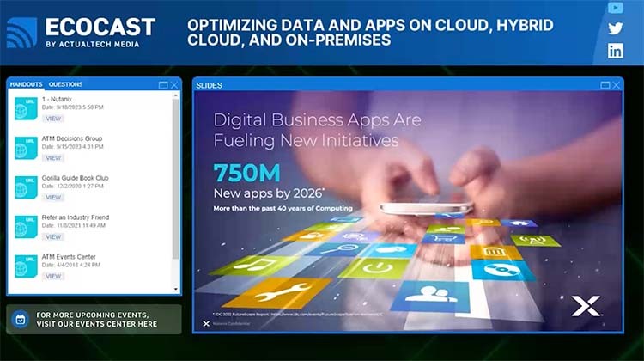Screen dimensions: 644x361
Task: Click the handouts list scrollbar
Action: click(175, 172)
